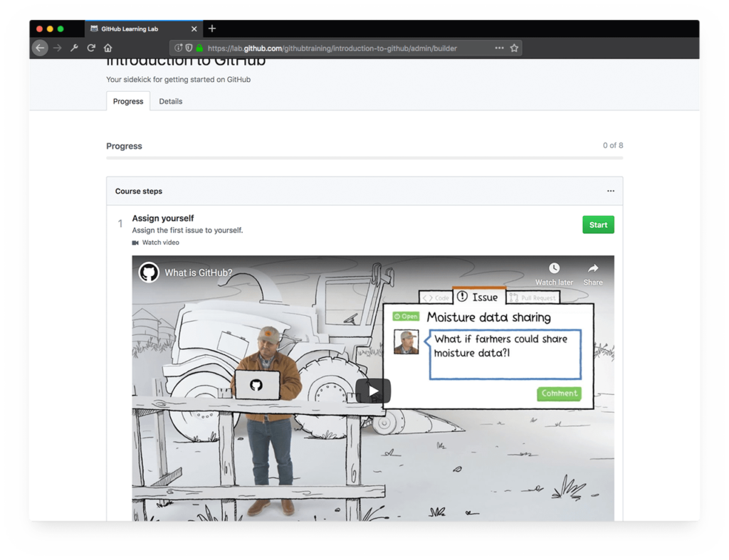
Task: Click "Assign the first issue to yourself." text
Action: tap(187, 230)
